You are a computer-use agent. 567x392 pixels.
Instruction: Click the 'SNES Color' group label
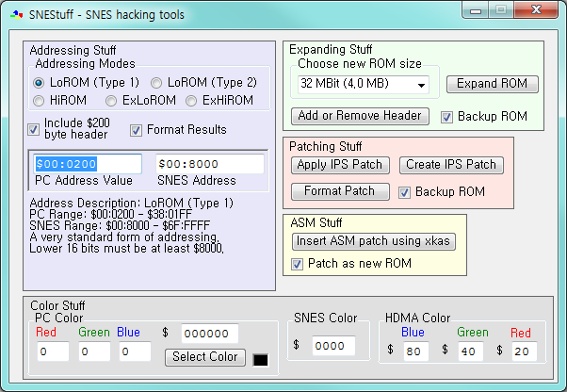326,318
